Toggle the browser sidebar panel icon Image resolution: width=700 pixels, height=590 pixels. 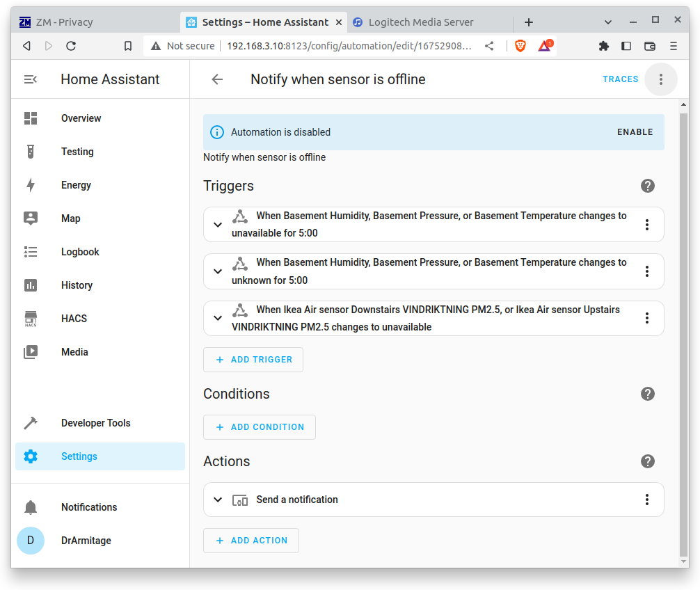626,46
